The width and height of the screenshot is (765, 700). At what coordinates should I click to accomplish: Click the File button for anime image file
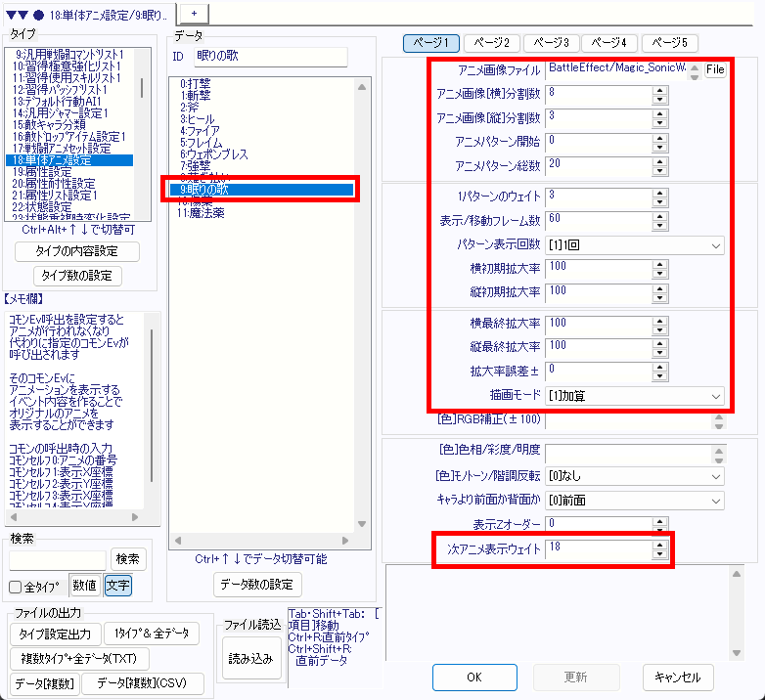click(715, 70)
